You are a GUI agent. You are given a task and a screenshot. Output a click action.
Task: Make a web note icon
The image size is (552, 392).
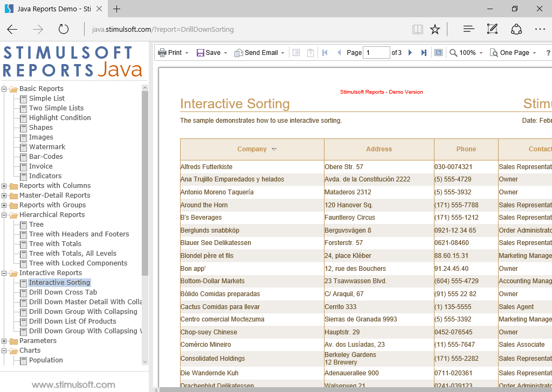point(492,29)
